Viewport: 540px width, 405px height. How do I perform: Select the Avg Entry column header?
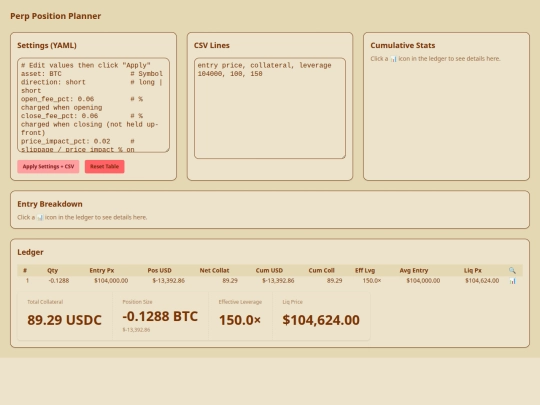[414, 270]
